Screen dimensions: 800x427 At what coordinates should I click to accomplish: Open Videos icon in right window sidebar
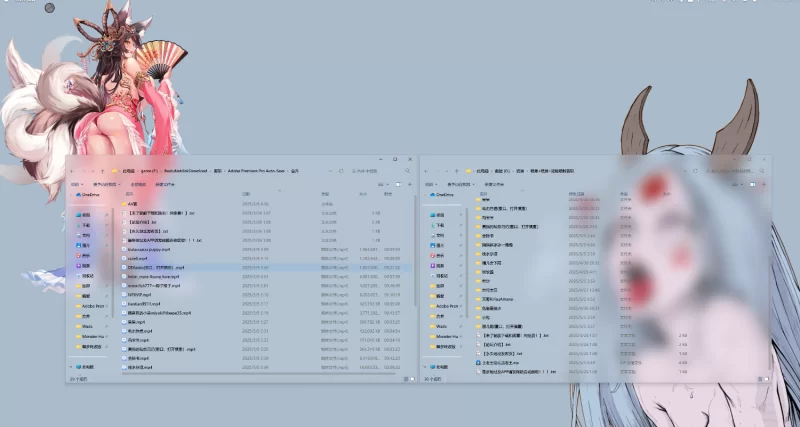click(433, 265)
